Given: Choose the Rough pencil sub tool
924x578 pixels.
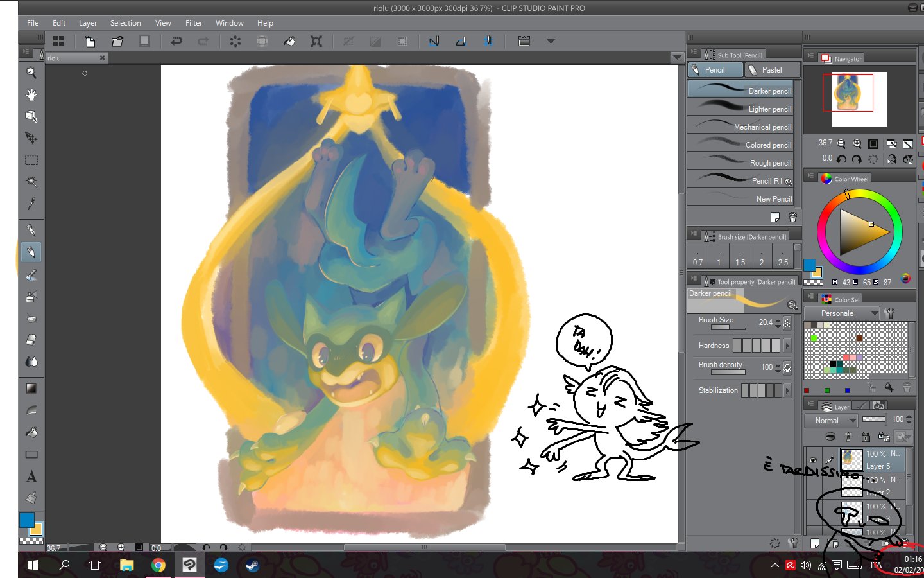Looking at the screenshot, I should click(740, 161).
